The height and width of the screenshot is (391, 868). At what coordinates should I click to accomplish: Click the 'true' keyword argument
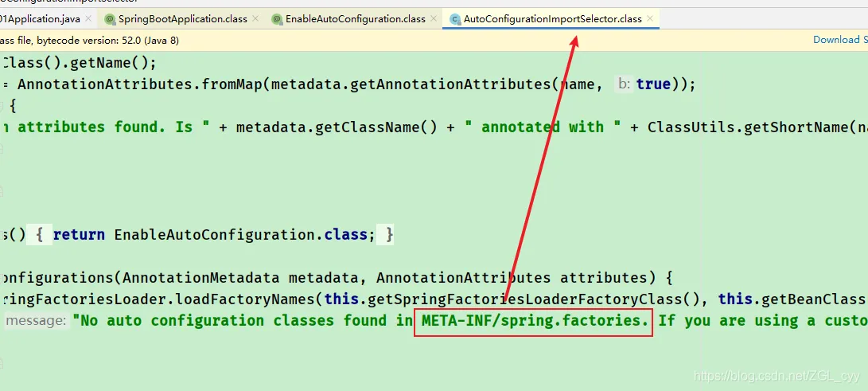pyautogui.click(x=653, y=84)
